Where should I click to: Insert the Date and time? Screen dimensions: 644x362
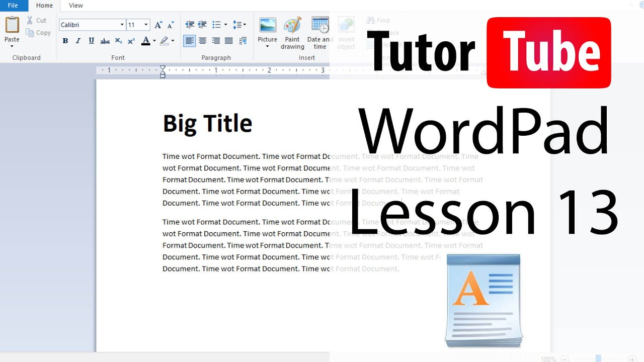click(320, 33)
